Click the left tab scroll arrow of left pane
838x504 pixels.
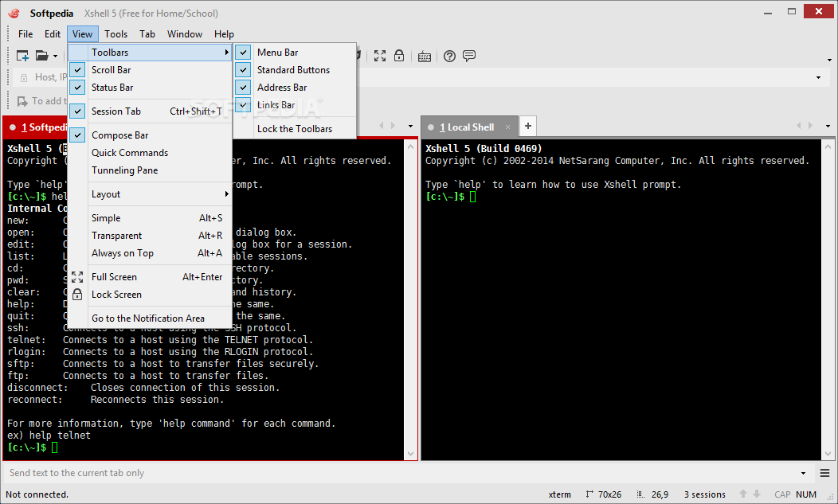pos(381,126)
